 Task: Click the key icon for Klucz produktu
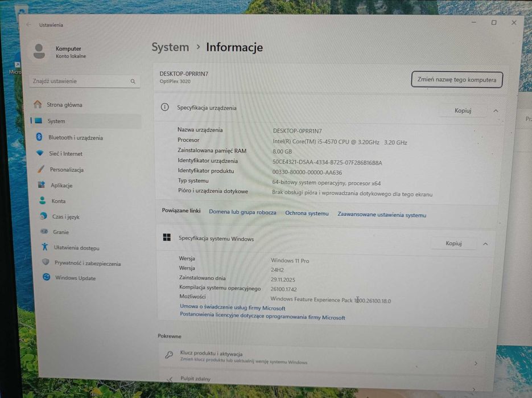click(168, 355)
